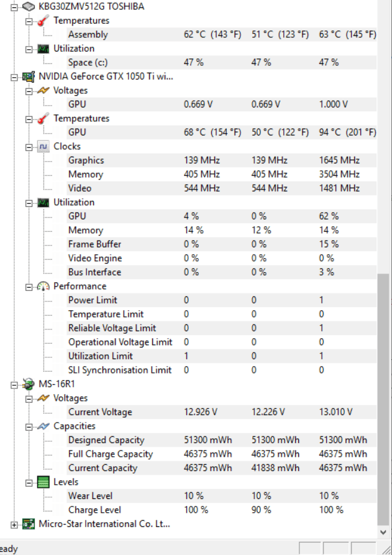The image size is (392, 555).
Task: Click the thermometer icon under NVIDIA GPU
Action: tap(43, 119)
